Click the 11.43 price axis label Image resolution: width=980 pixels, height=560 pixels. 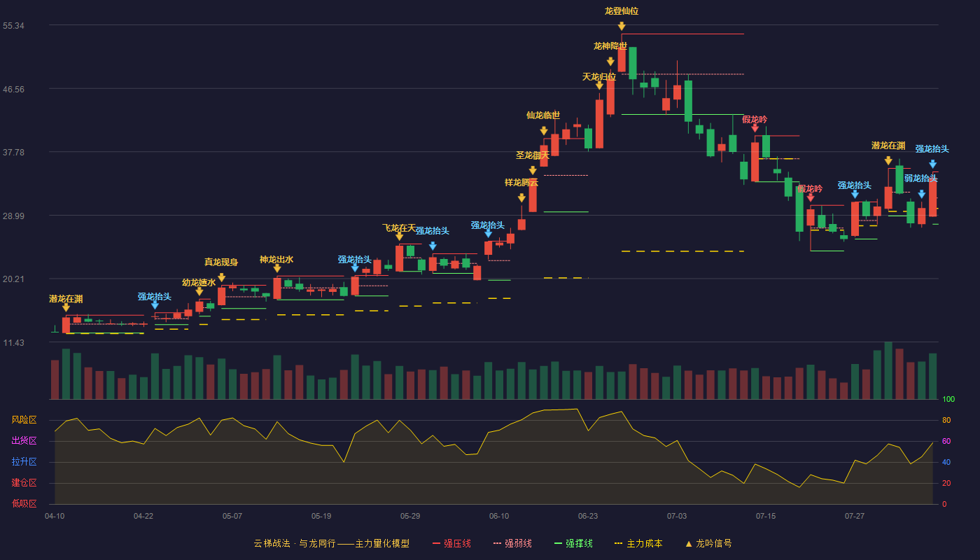(x=14, y=342)
